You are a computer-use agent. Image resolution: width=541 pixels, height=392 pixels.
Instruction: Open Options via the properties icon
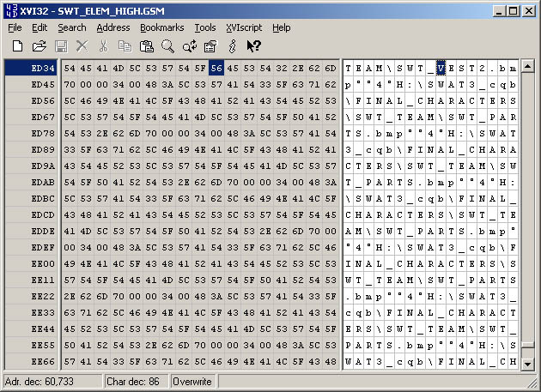coord(210,45)
